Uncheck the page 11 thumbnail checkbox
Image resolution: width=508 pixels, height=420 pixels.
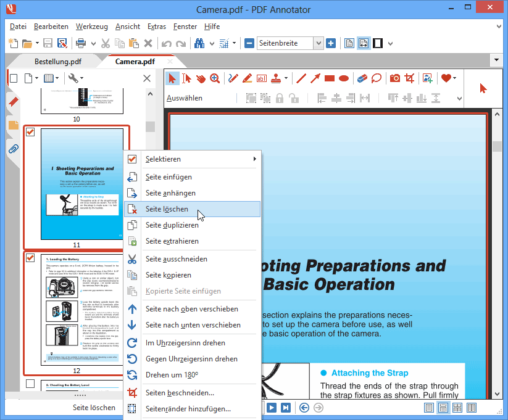point(29,131)
